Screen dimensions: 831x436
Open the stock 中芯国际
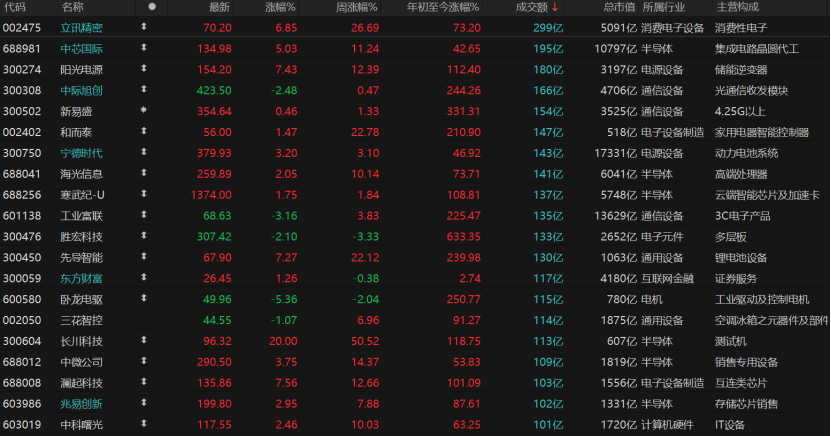point(81,49)
